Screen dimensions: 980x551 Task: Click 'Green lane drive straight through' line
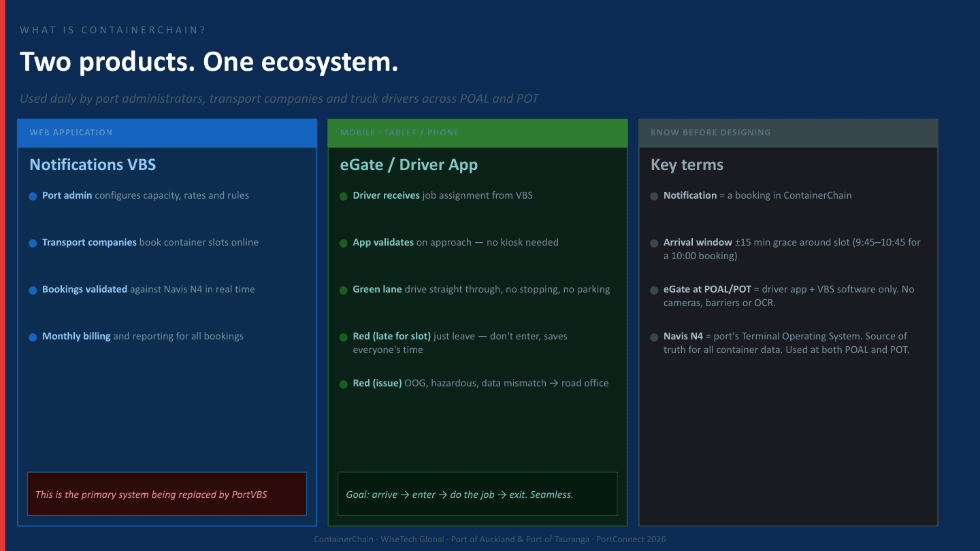pyautogui.click(x=481, y=289)
